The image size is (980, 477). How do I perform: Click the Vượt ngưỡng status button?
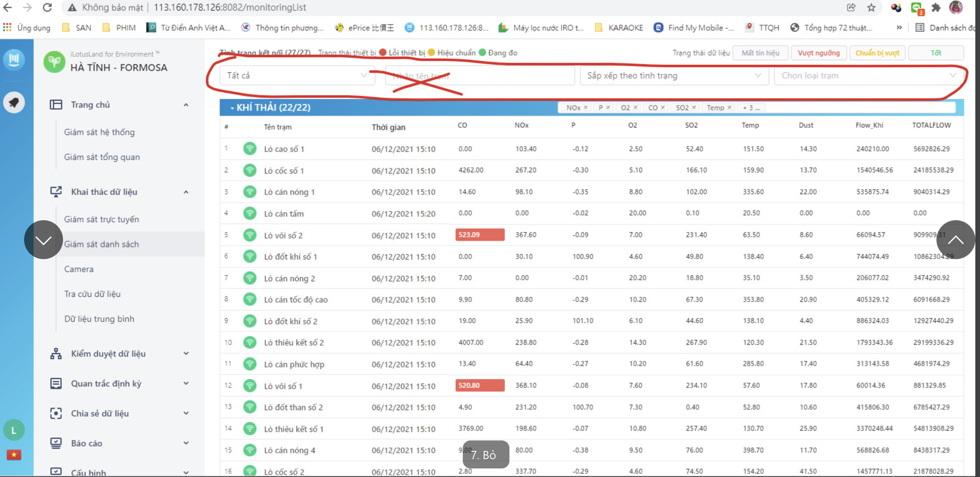(819, 53)
